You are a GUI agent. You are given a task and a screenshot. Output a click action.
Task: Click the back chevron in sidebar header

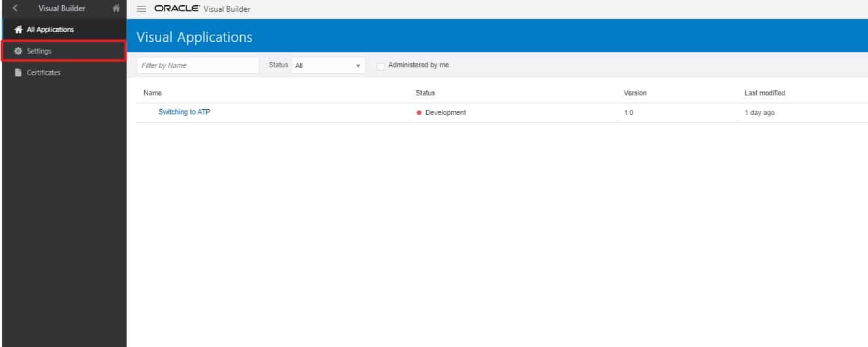15,8
